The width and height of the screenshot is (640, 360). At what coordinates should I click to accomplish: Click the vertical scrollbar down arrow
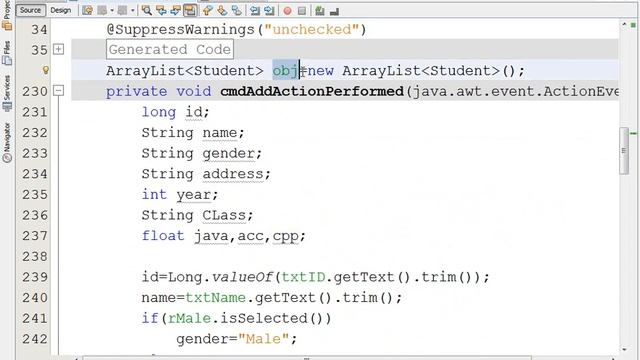[x=624, y=349]
